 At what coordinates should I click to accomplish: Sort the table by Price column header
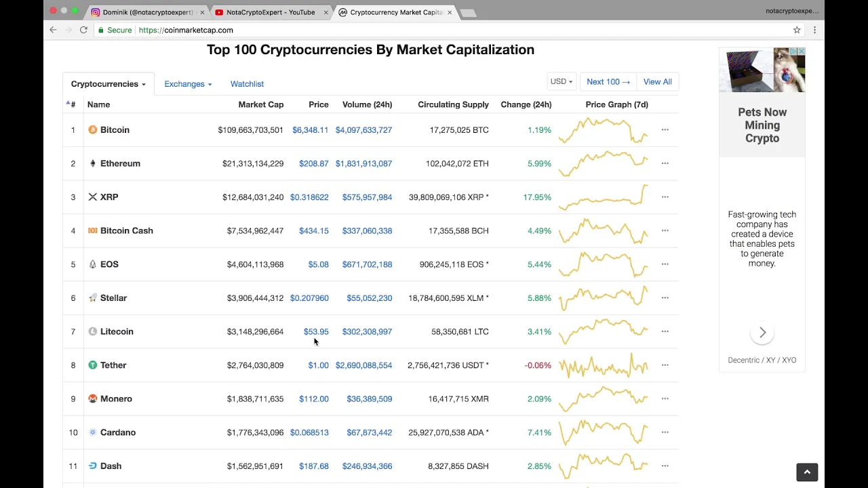(x=319, y=104)
